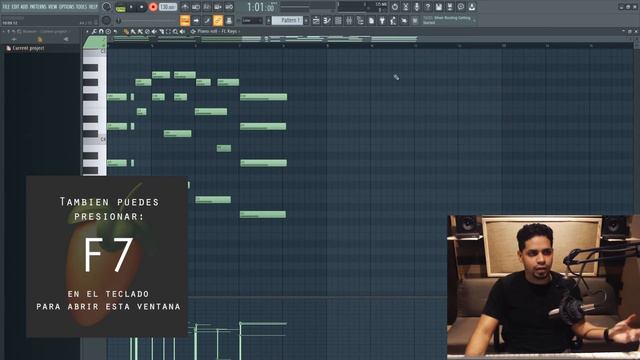Click the question mark help icon

pos(428,7)
